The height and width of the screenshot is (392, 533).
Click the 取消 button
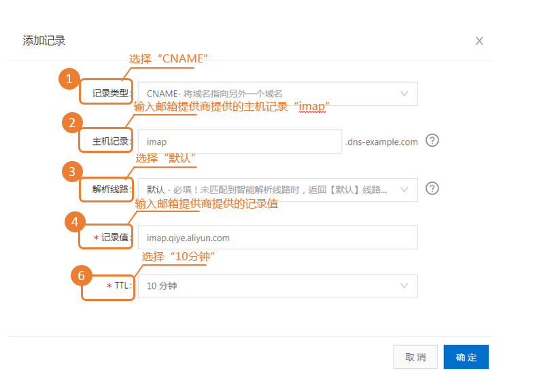415,357
